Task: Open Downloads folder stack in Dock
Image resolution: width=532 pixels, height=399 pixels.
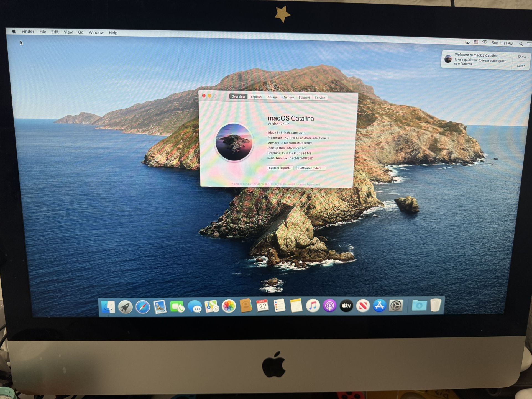Action: [419, 305]
